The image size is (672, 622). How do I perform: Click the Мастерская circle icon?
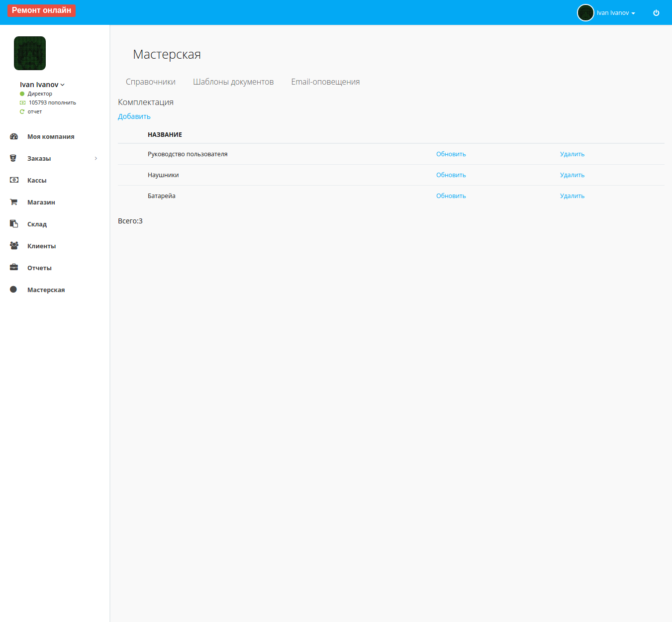click(13, 289)
